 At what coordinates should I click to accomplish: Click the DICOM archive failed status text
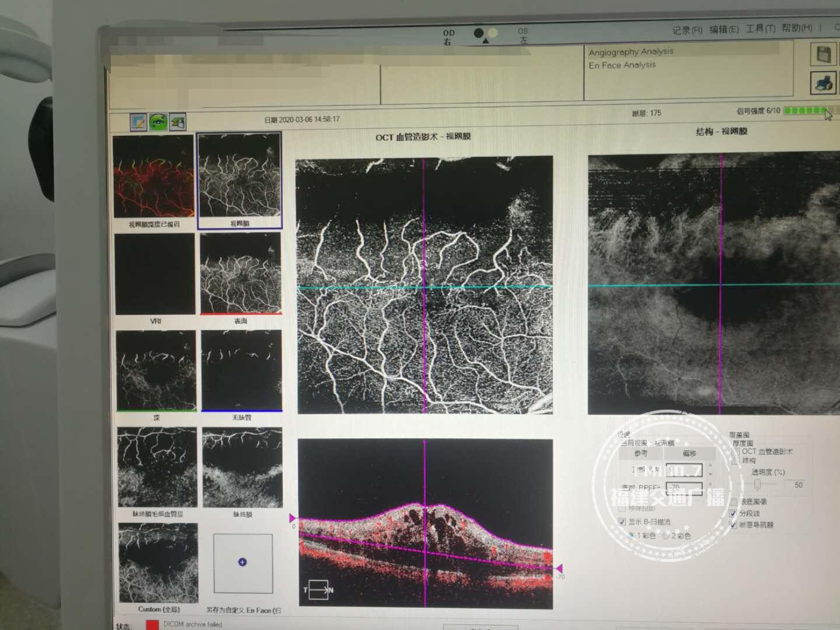coord(192,624)
